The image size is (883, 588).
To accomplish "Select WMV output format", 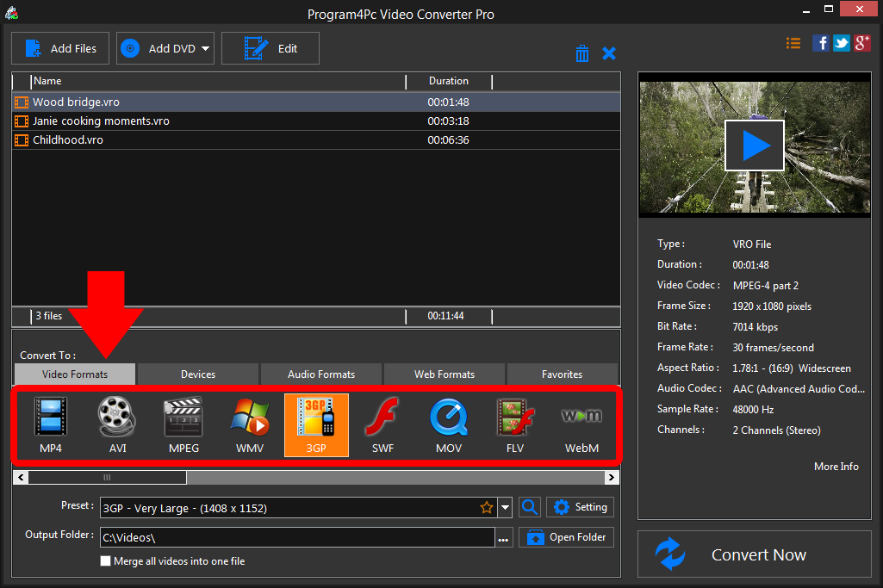I will point(250,424).
